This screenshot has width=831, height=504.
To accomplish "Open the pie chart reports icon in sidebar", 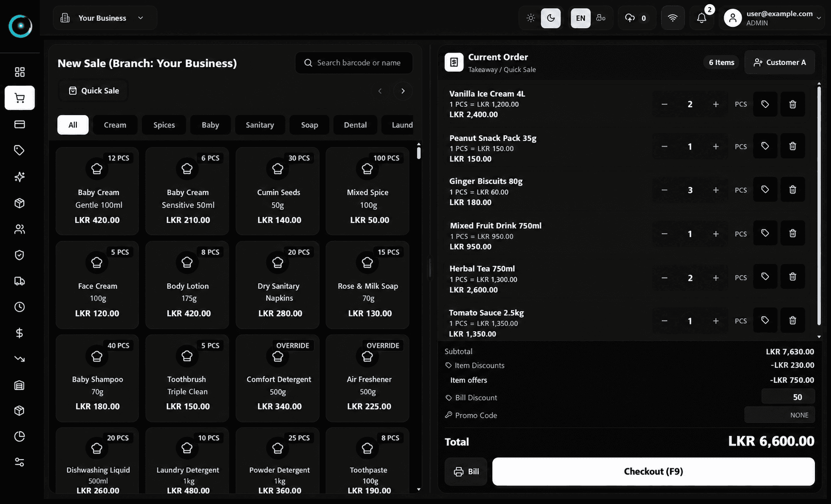I will click(20, 436).
